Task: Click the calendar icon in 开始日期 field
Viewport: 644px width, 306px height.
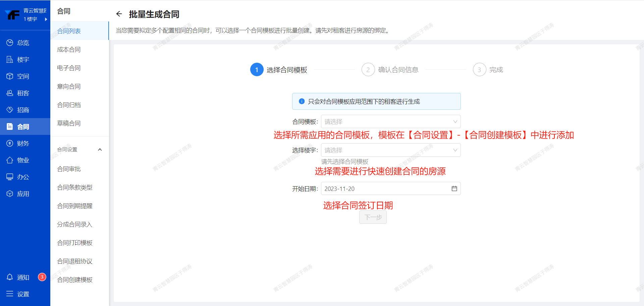Action: (454, 189)
